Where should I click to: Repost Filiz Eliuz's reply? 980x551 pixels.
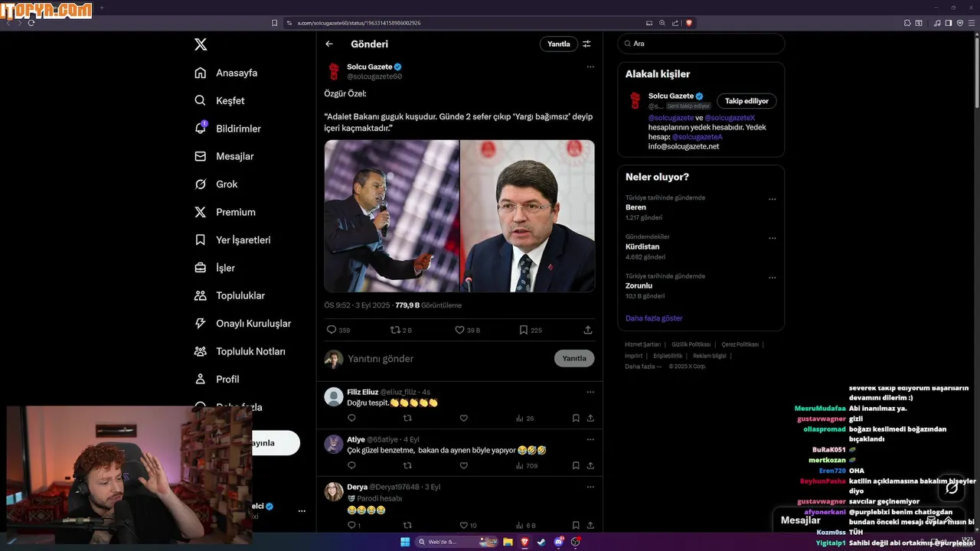tap(407, 418)
